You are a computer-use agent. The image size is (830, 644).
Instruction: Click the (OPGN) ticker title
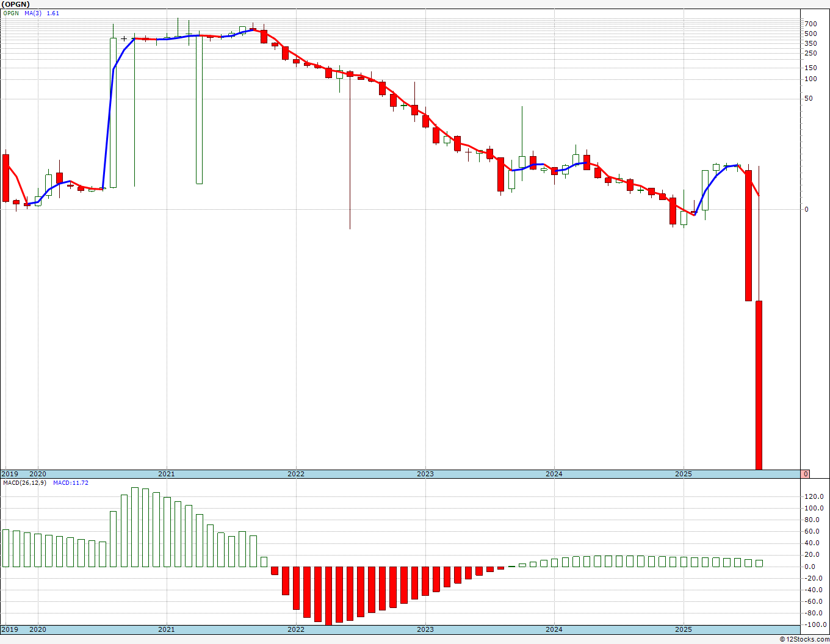pos(15,4)
